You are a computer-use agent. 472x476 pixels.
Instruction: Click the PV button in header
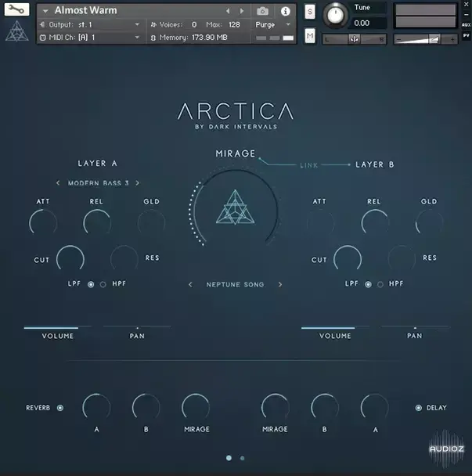(467, 35)
